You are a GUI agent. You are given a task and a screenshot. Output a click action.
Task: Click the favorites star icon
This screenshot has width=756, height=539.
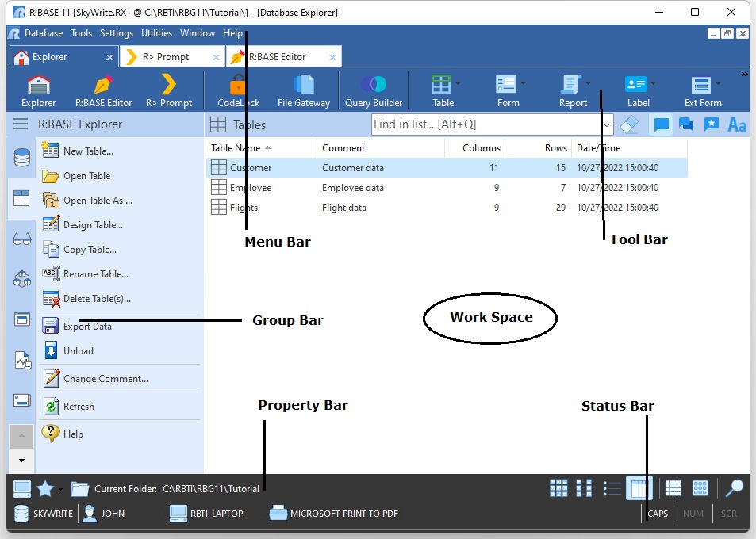(x=45, y=488)
